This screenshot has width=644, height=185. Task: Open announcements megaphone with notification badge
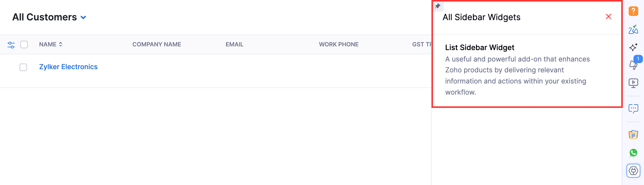633,65
